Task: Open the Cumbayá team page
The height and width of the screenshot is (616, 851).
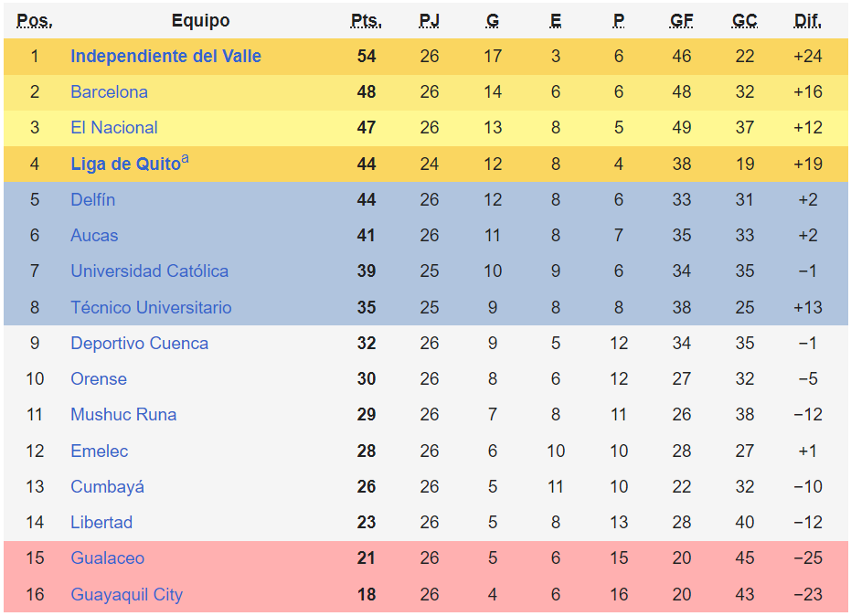Action: click(107, 487)
